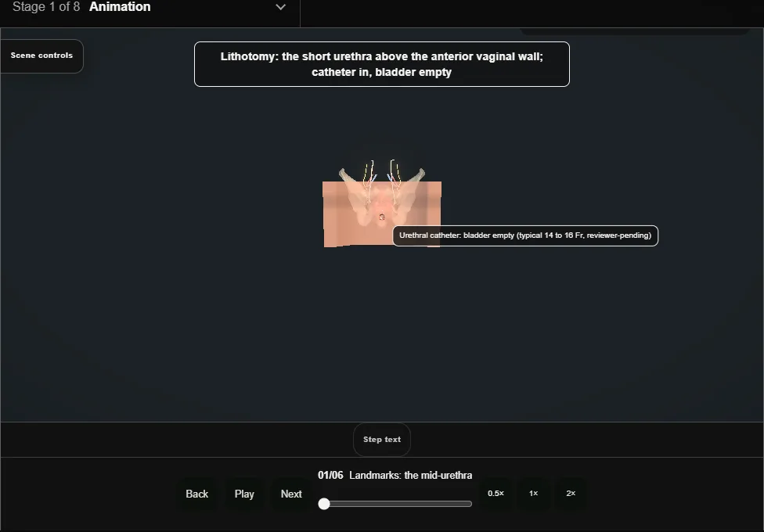The height and width of the screenshot is (532, 764).
Task: Start playback with the Play button
Action: pos(244,494)
